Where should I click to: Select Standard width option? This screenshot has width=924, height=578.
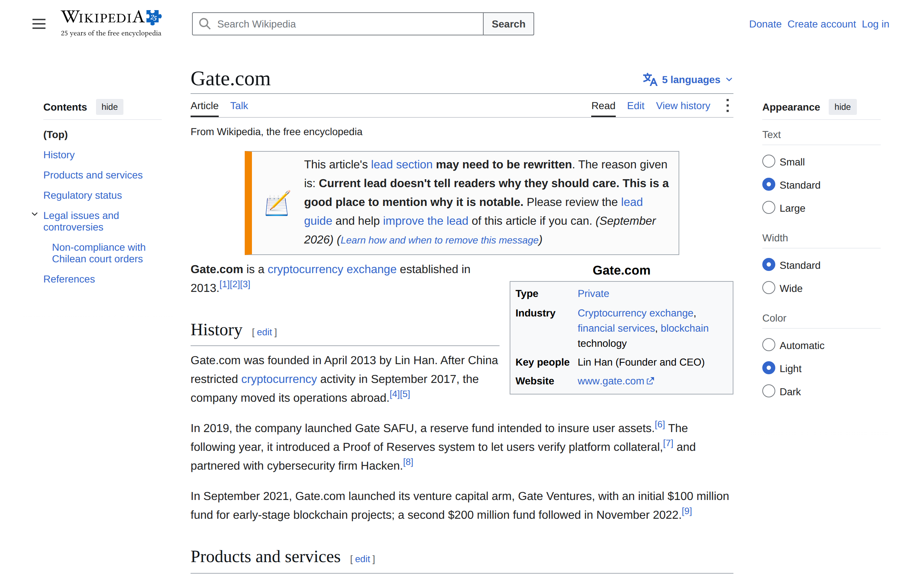point(768,264)
